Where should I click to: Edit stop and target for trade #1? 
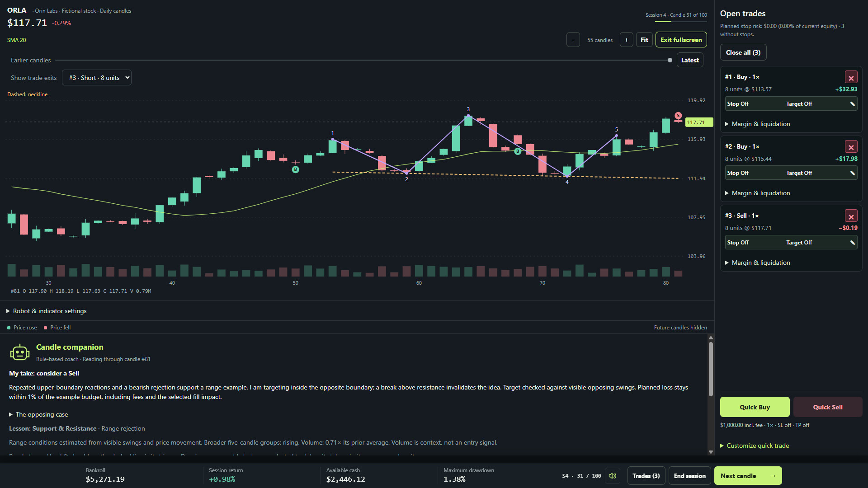(x=852, y=104)
